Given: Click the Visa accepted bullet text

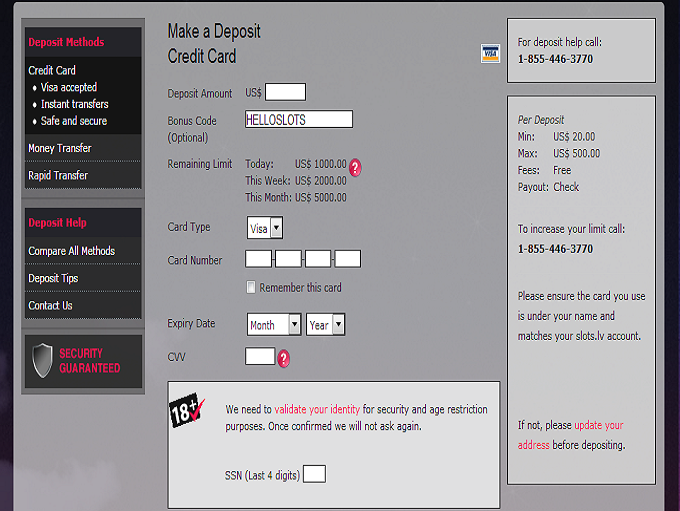Looking at the screenshot, I should point(69,87).
